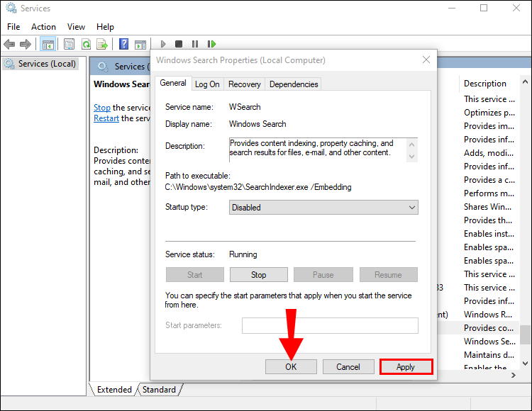Click the Restart the service link
The height and width of the screenshot is (411, 532).
[x=106, y=118]
